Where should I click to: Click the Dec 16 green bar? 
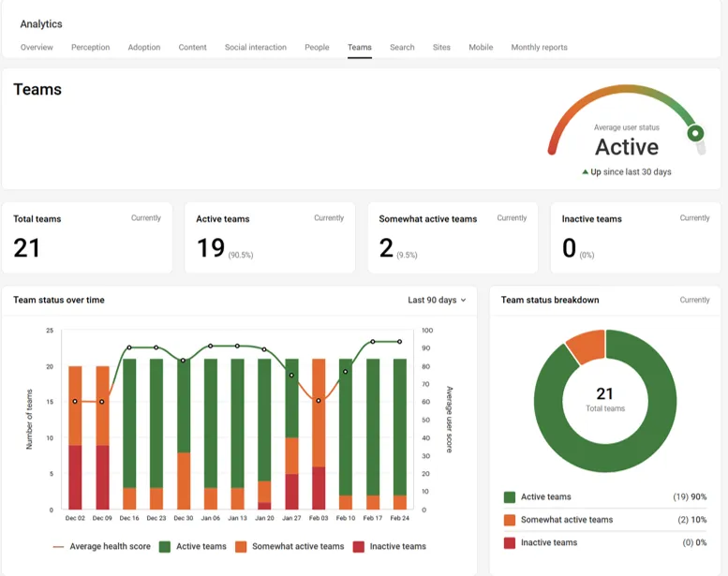(x=129, y=423)
